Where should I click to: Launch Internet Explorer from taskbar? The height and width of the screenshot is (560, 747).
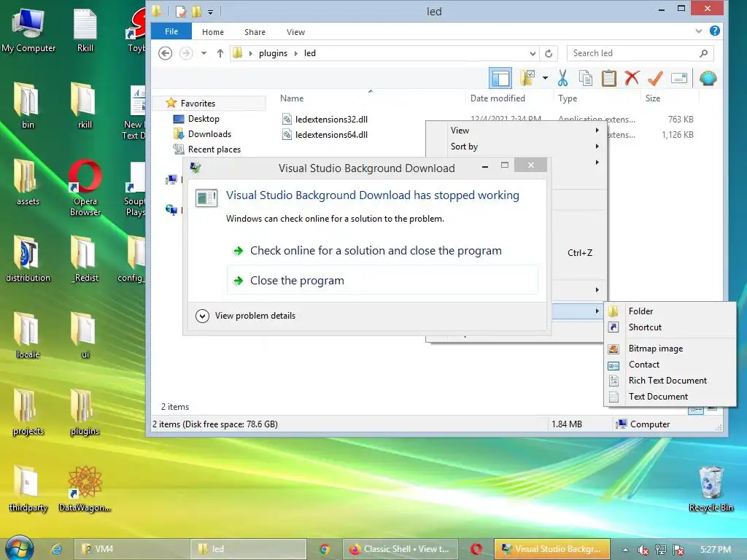pyautogui.click(x=56, y=549)
